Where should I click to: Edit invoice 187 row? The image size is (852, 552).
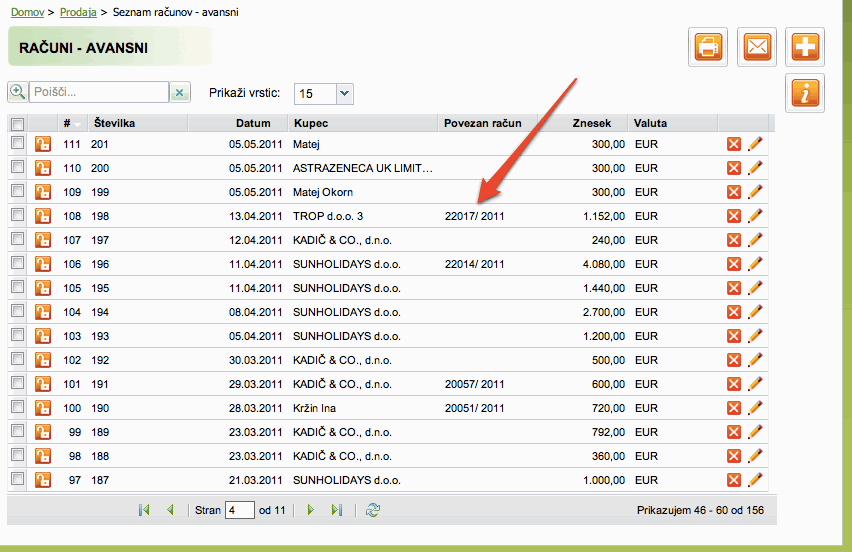point(755,480)
